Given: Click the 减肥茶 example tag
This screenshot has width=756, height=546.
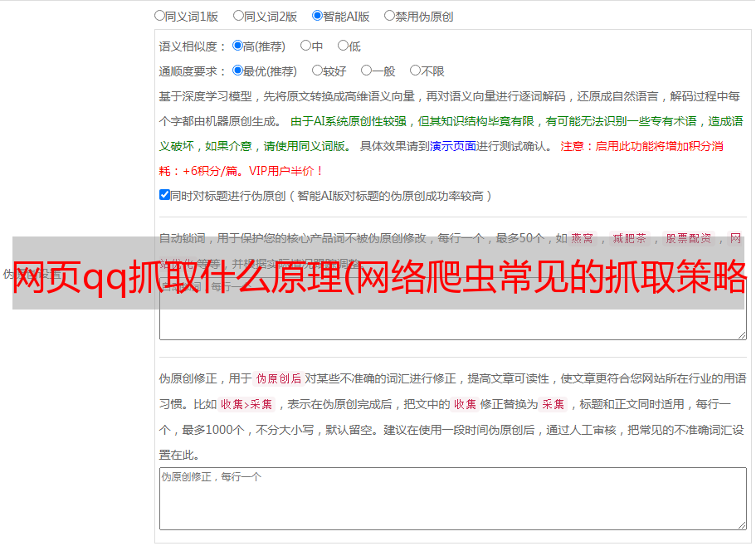Looking at the screenshot, I should click(630, 238).
